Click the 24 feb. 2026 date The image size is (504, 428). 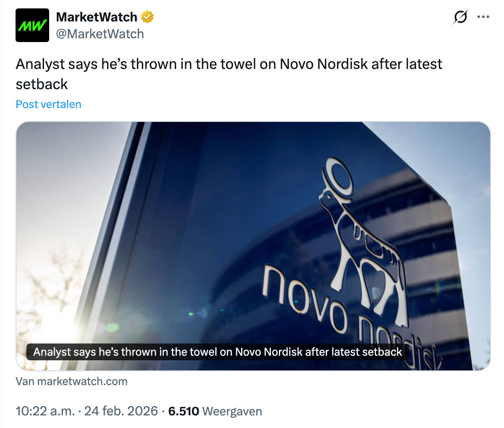click(121, 411)
